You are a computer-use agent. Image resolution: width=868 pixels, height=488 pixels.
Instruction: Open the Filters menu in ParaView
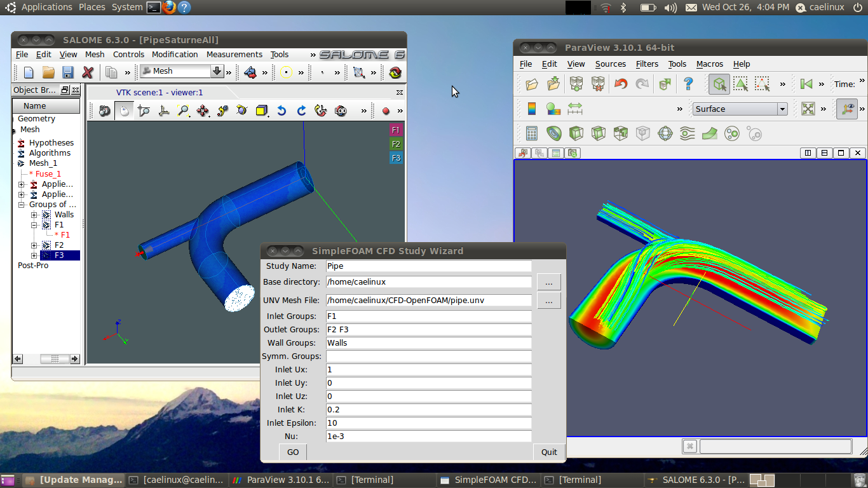[647, 64]
